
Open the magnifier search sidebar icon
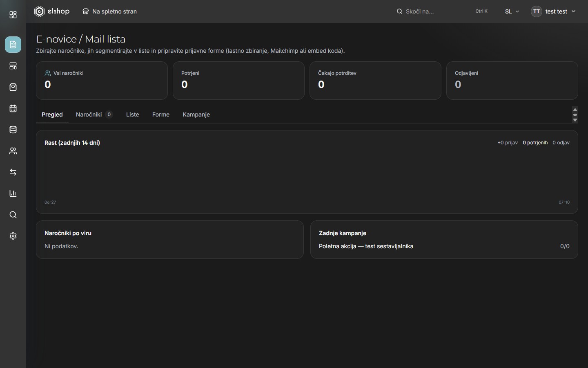[x=13, y=215]
